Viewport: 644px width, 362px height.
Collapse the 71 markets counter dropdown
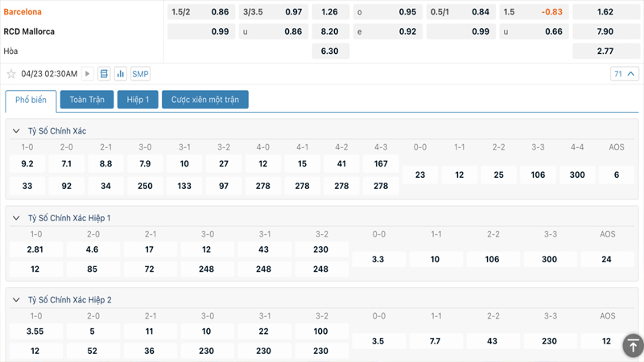click(x=625, y=74)
